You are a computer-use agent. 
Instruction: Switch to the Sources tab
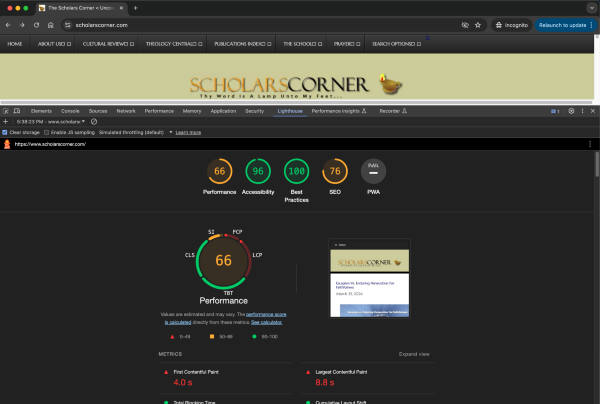click(x=98, y=111)
